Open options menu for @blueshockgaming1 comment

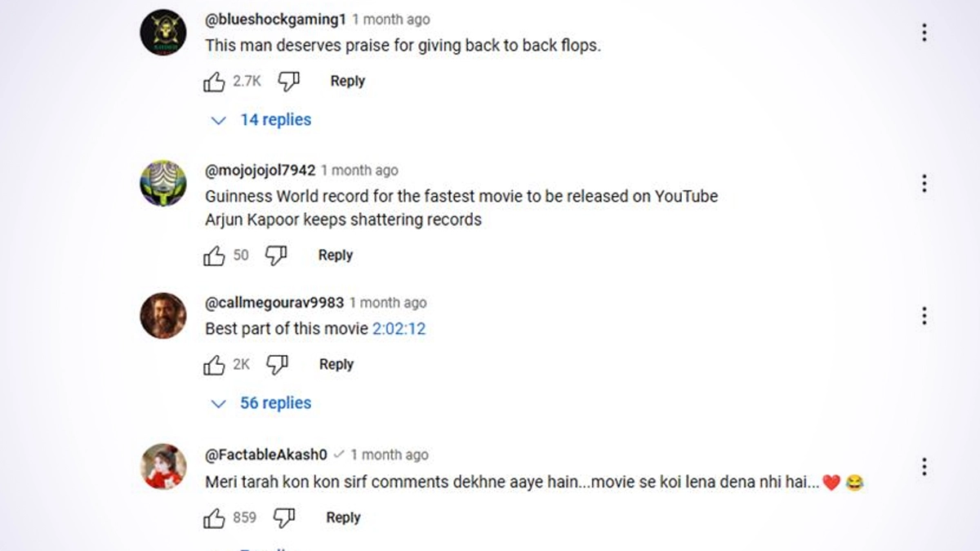pos(924,33)
